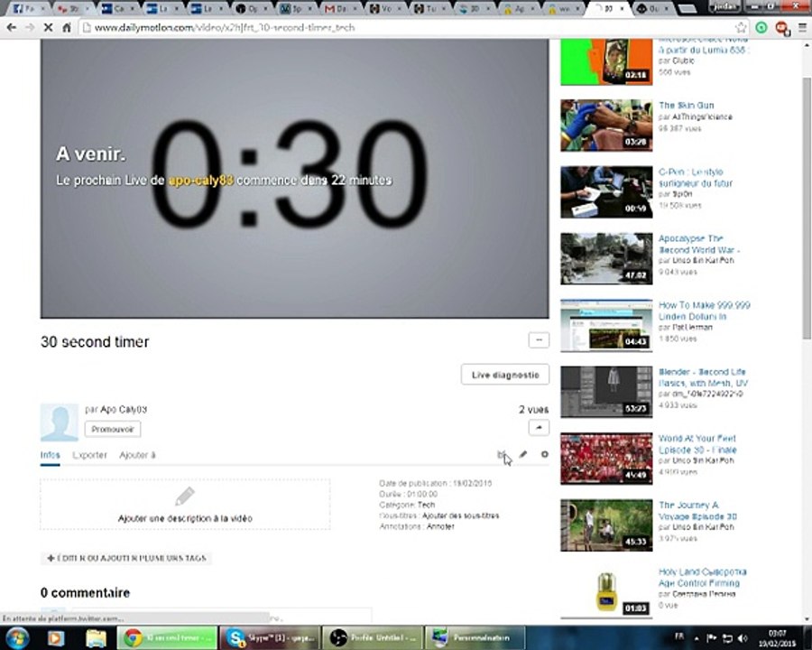Open the taskbar clock and date
The width and height of the screenshot is (812, 650).
[x=778, y=638]
